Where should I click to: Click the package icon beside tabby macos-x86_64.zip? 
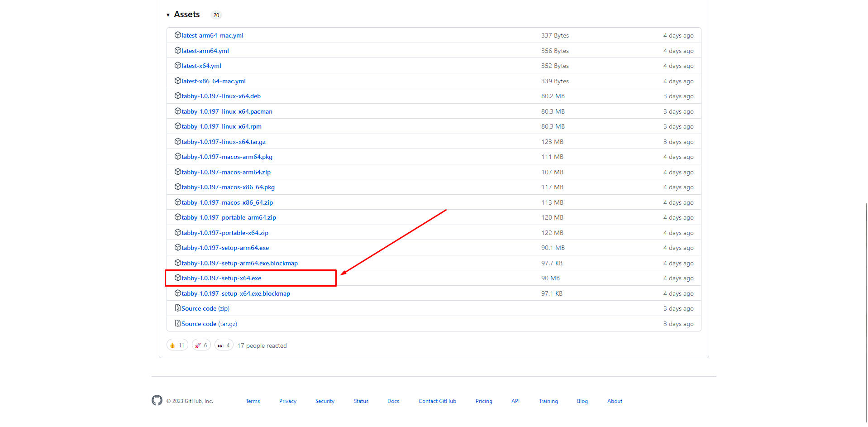[x=178, y=202]
